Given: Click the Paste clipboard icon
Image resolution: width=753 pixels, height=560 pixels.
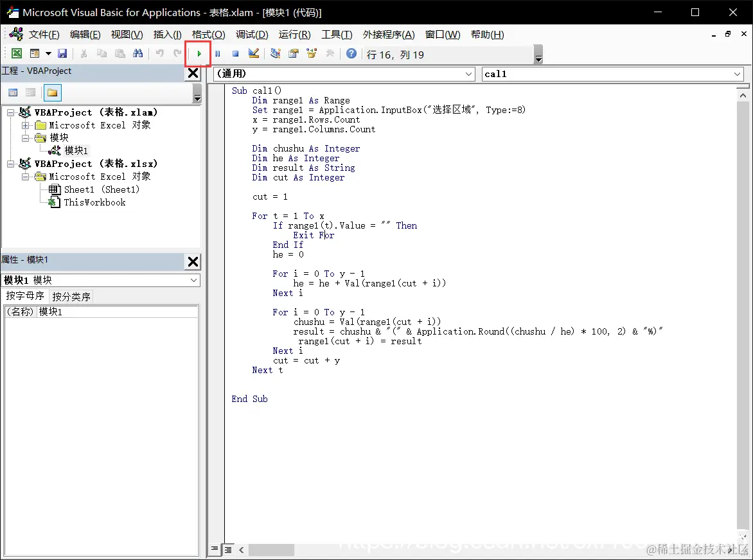Looking at the screenshot, I should click(120, 54).
